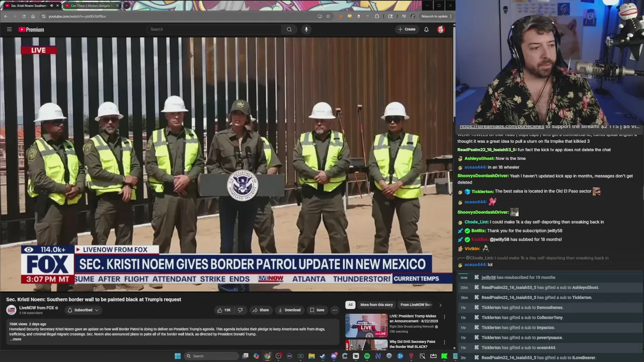This screenshot has width=644, height=362.
Task: Open browser home page
Action: click(x=33, y=16)
